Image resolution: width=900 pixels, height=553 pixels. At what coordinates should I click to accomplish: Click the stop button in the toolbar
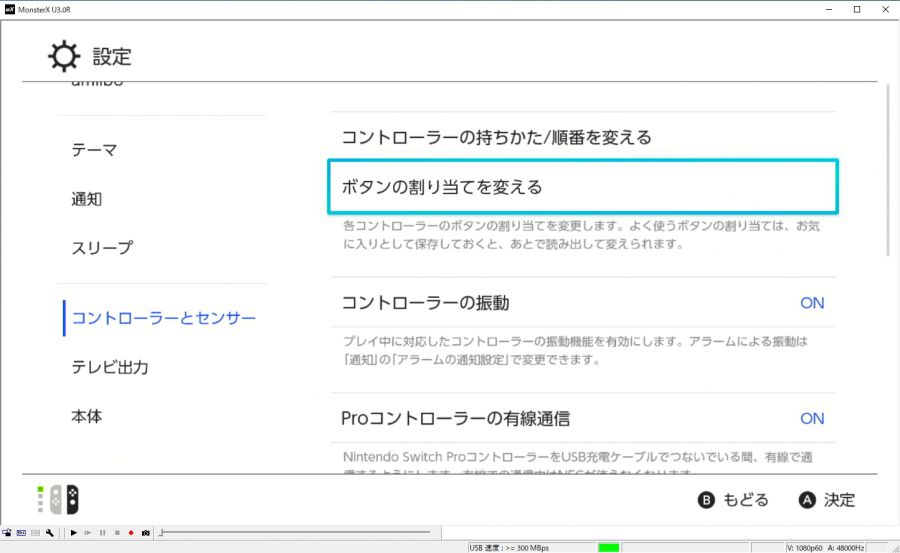coord(117,533)
